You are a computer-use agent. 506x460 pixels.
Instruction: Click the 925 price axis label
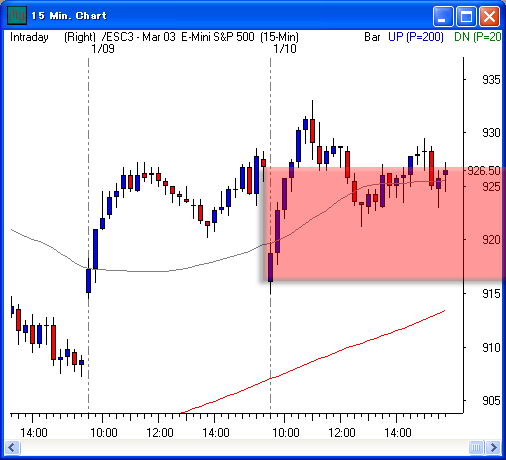[x=491, y=187]
